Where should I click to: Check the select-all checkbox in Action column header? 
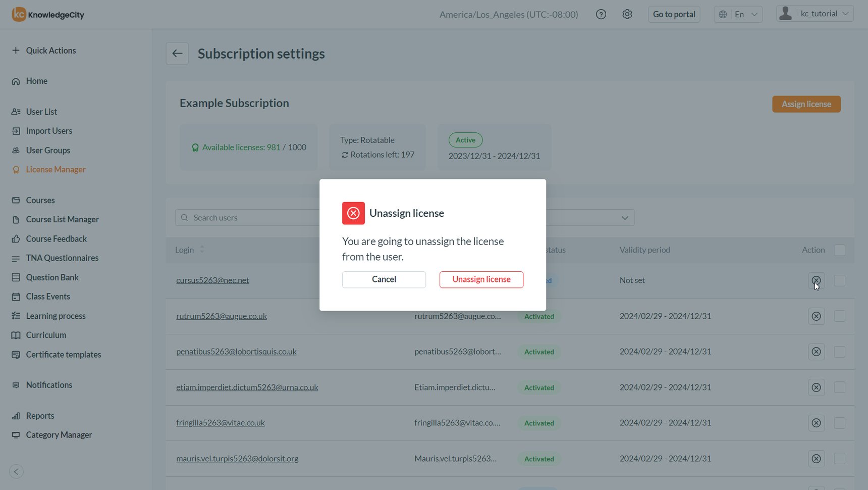coord(840,250)
